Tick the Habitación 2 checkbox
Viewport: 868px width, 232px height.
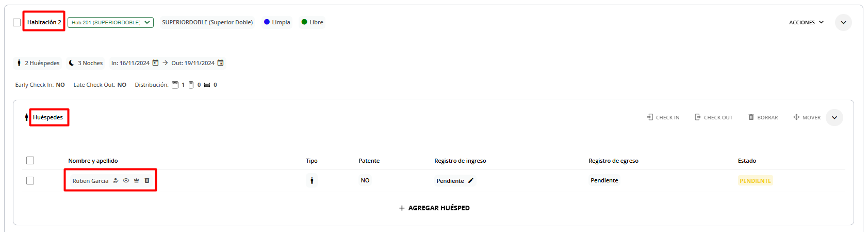pos(17,22)
